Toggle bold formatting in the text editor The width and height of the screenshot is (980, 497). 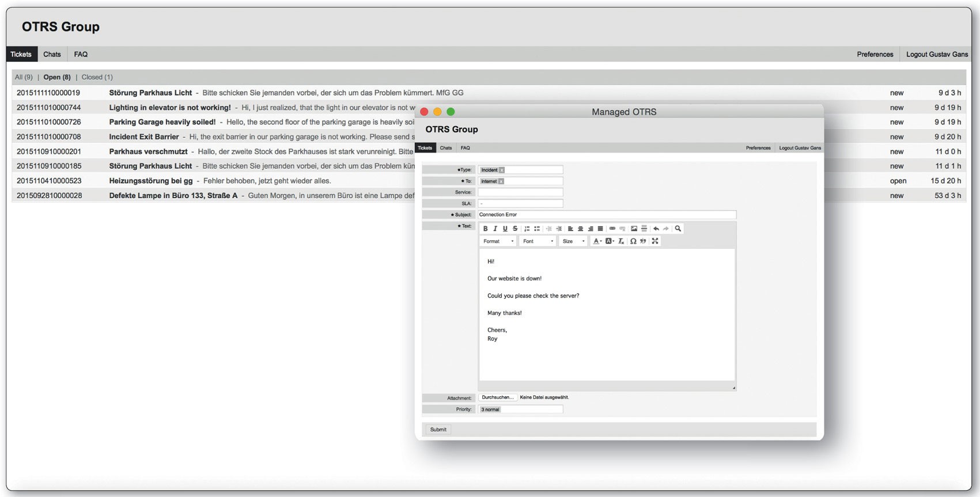[x=485, y=229]
